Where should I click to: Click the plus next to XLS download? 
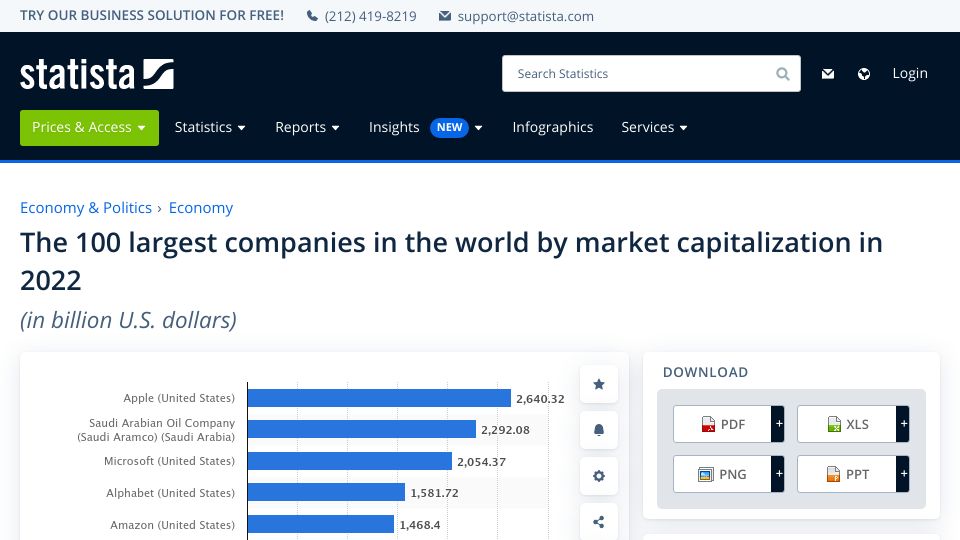click(x=903, y=424)
